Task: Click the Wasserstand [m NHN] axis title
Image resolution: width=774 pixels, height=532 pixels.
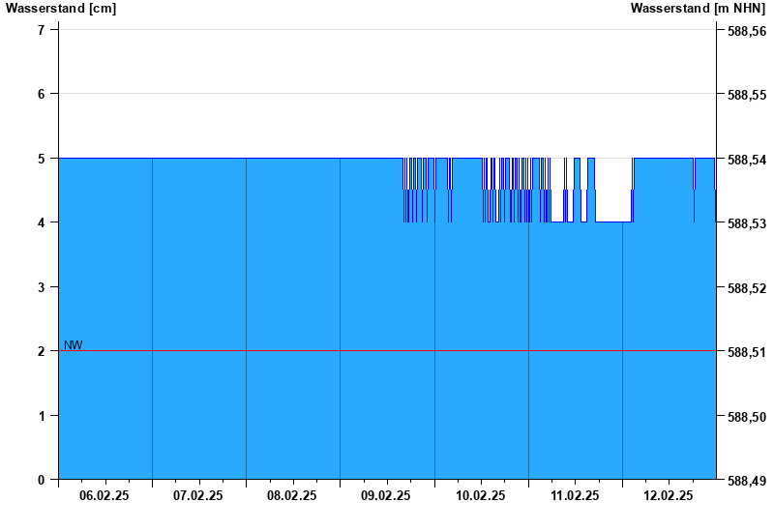Action: click(x=700, y=9)
